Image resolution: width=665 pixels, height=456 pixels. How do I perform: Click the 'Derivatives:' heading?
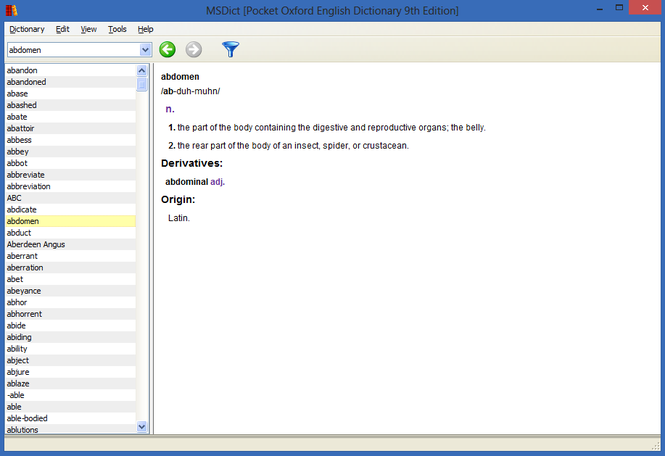[192, 163]
